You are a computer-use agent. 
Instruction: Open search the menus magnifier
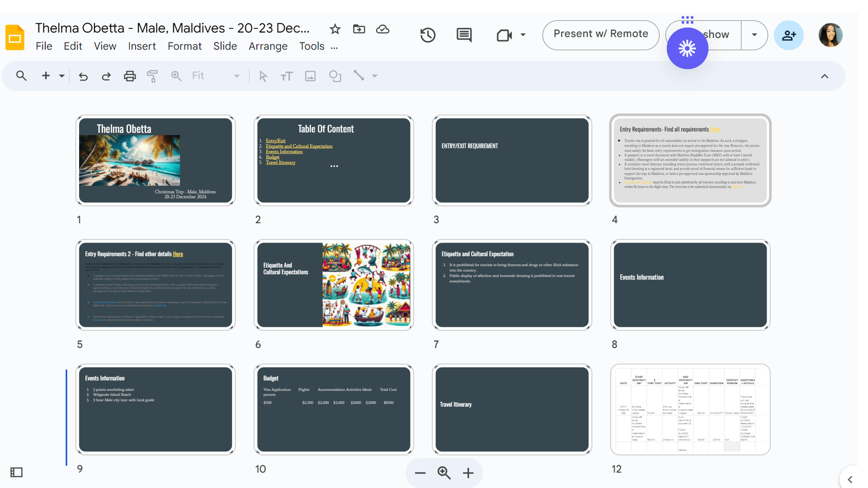point(21,76)
